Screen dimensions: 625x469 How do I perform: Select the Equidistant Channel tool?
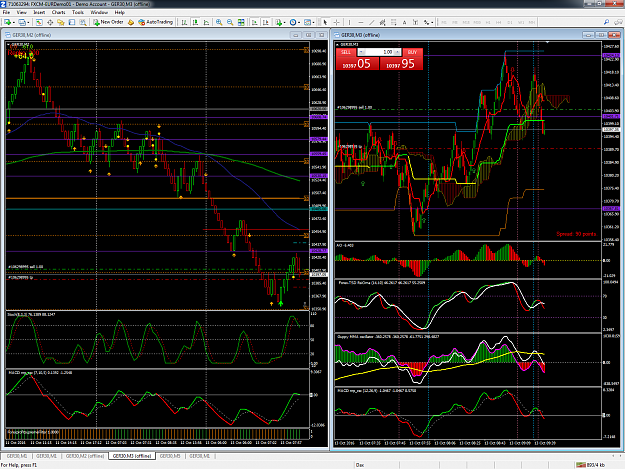click(x=382, y=22)
